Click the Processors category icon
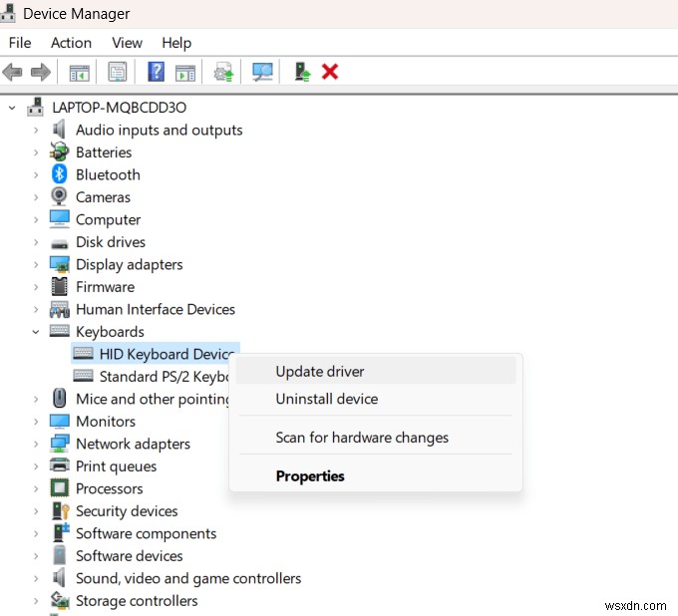The width and height of the screenshot is (678, 616). point(59,488)
